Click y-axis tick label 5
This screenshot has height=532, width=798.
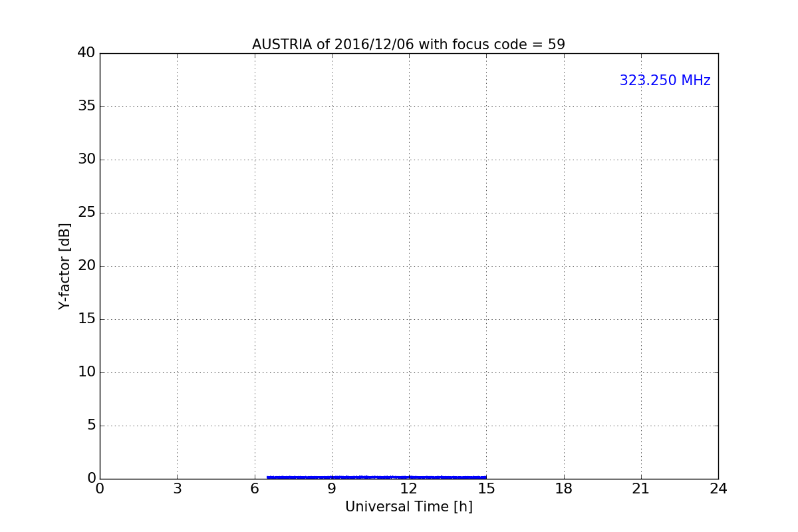[x=91, y=425]
